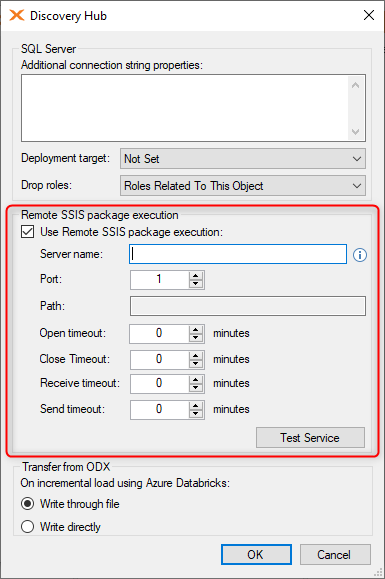
Task: Confirm the dialog with OK
Action: (256, 554)
